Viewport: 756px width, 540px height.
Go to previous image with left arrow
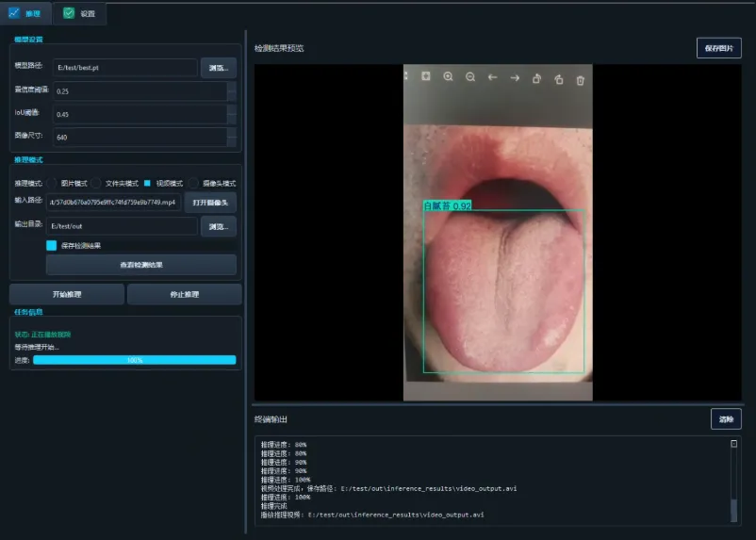click(492, 77)
